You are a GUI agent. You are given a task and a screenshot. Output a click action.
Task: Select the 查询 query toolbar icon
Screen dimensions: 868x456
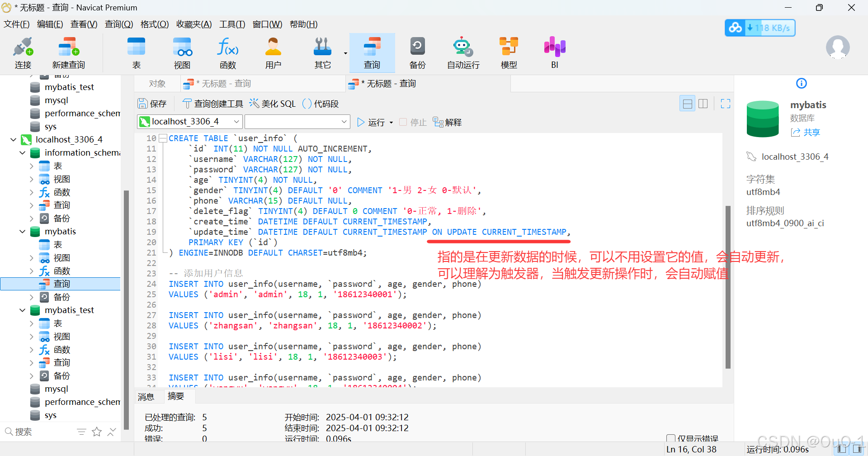372,53
